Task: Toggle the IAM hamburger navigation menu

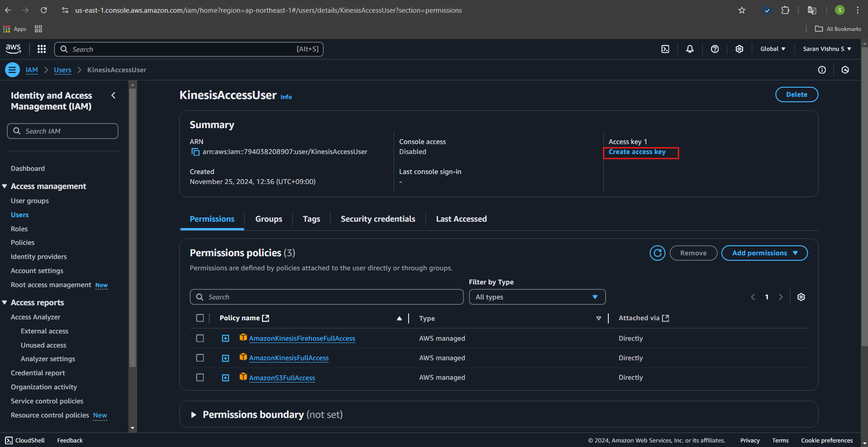Action: pos(12,70)
